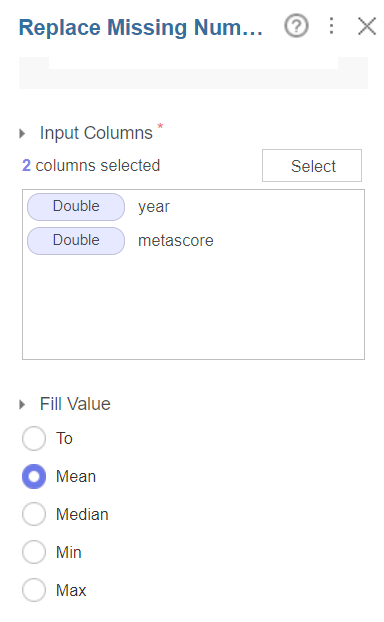The image size is (384, 622).
Task: Click the Select columns button
Action: 312,165
